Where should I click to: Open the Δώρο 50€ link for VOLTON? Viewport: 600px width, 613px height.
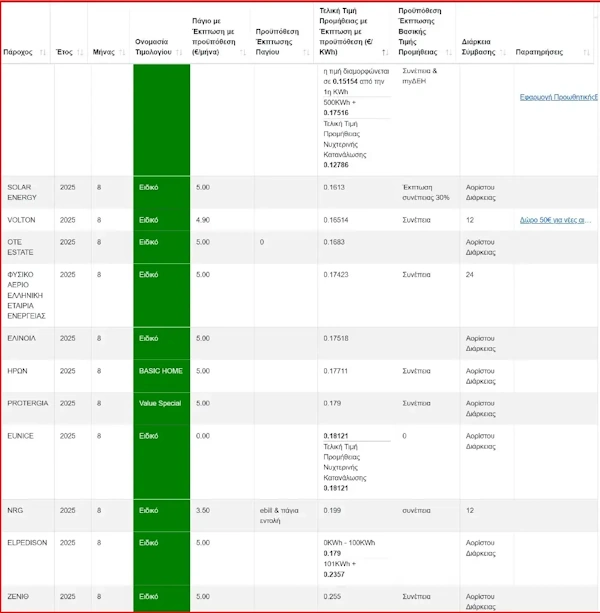click(x=555, y=220)
